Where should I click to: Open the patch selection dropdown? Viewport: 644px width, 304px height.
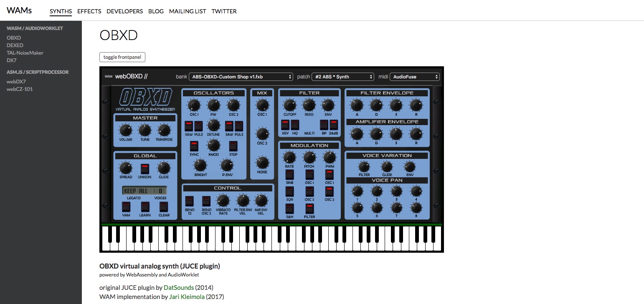tap(342, 77)
